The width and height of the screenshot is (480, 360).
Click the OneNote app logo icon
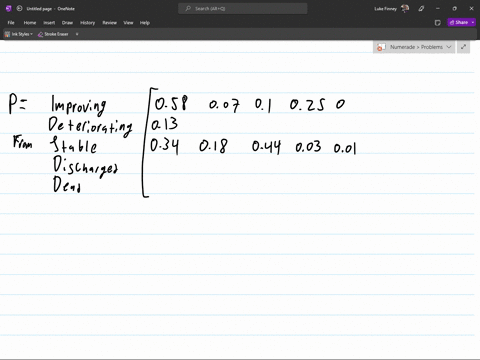pos(9,9)
